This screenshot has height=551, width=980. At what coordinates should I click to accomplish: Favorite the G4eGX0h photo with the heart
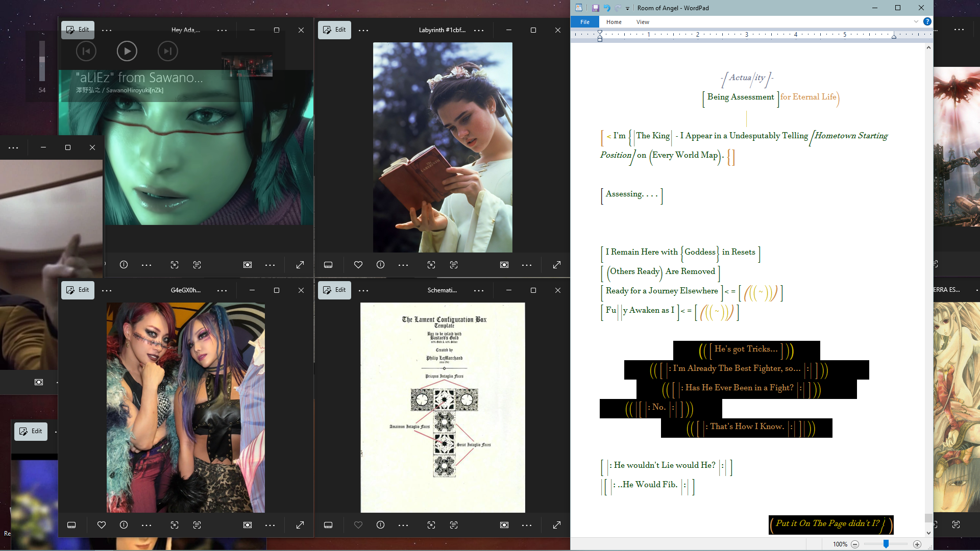click(102, 525)
